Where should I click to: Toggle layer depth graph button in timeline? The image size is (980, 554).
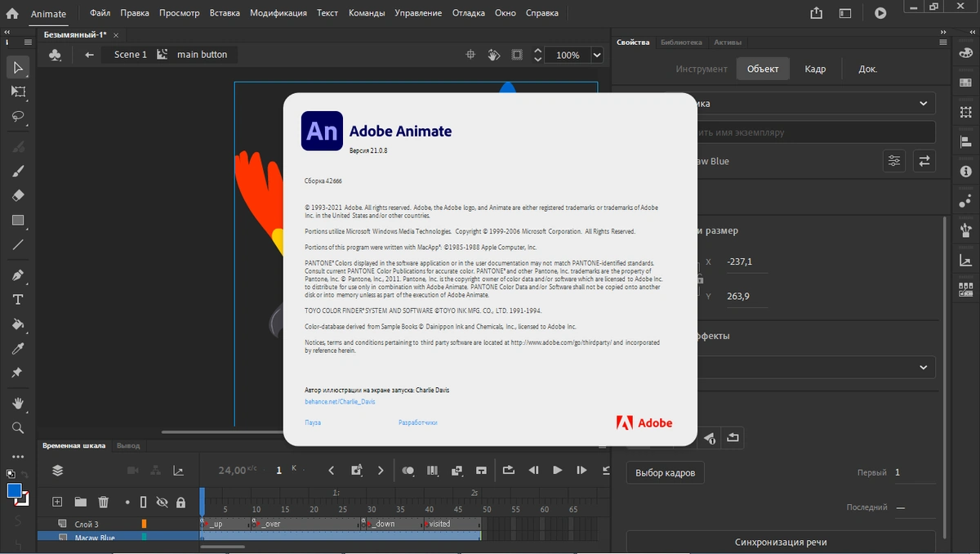pos(178,470)
